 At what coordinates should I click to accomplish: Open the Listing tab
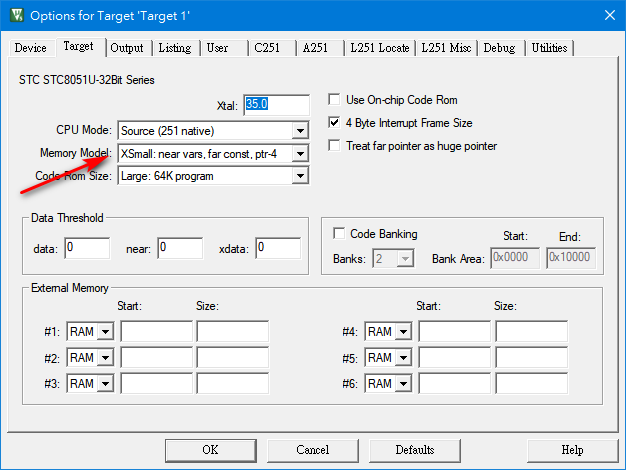click(175, 48)
